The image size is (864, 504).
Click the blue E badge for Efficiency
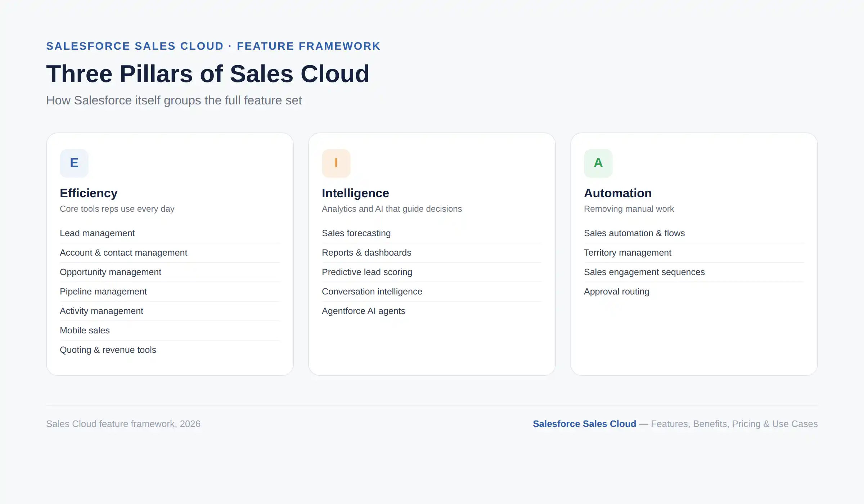(74, 163)
